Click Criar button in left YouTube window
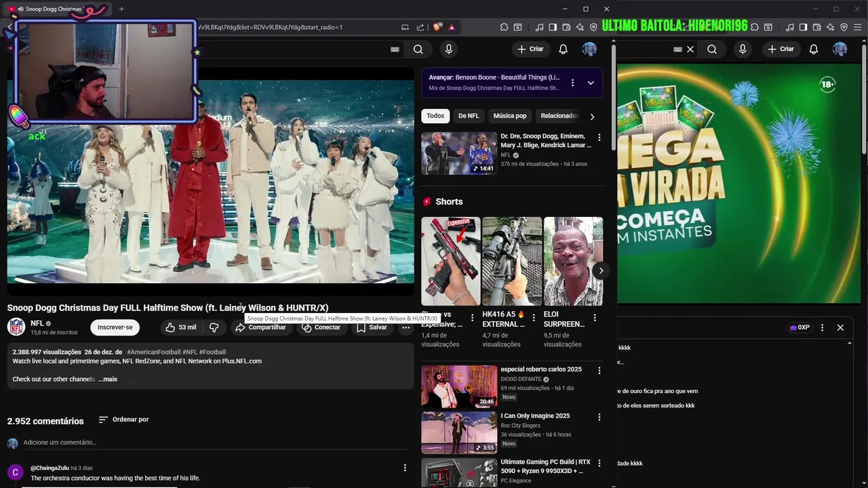Viewport: 868px width, 488px height. [x=530, y=49]
